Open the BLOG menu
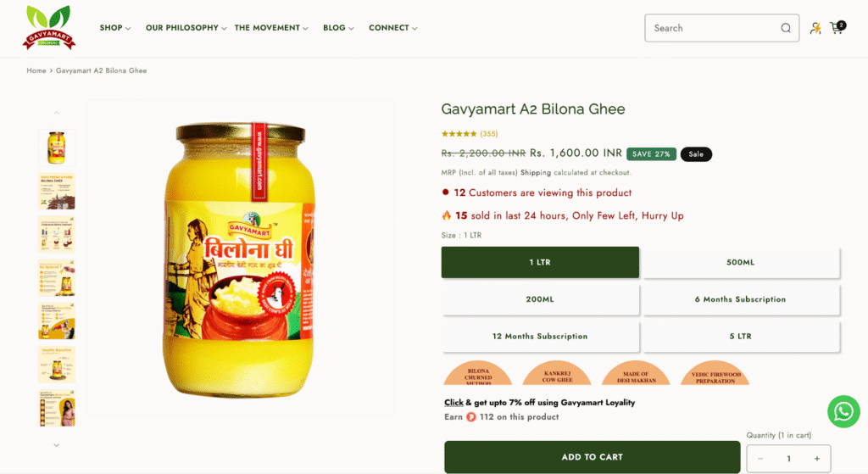Screen dimensions: 868x474 coord(338,28)
